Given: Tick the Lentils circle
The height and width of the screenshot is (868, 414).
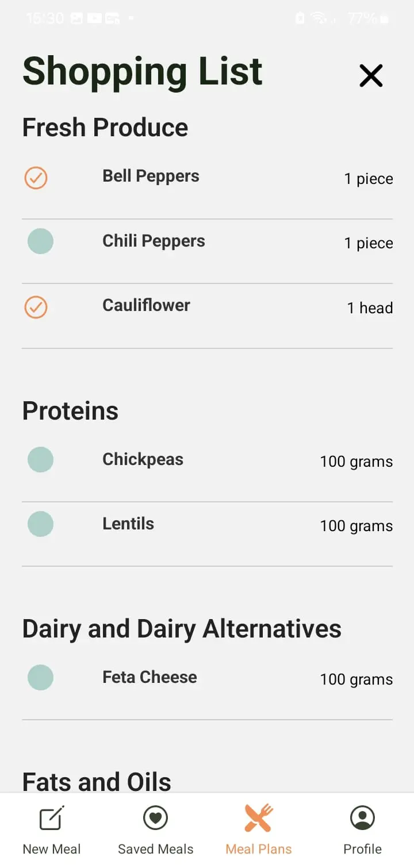Looking at the screenshot, I should [40, 524].
